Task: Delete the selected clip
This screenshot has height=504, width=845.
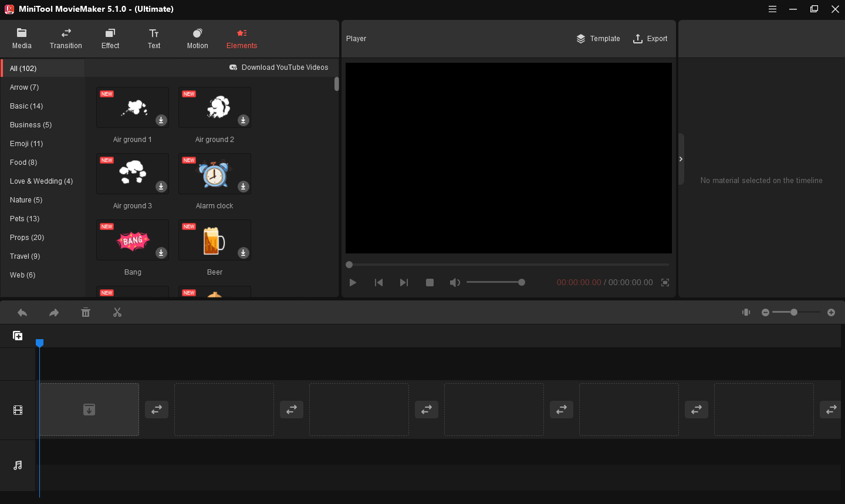Action: coord(86,313)
